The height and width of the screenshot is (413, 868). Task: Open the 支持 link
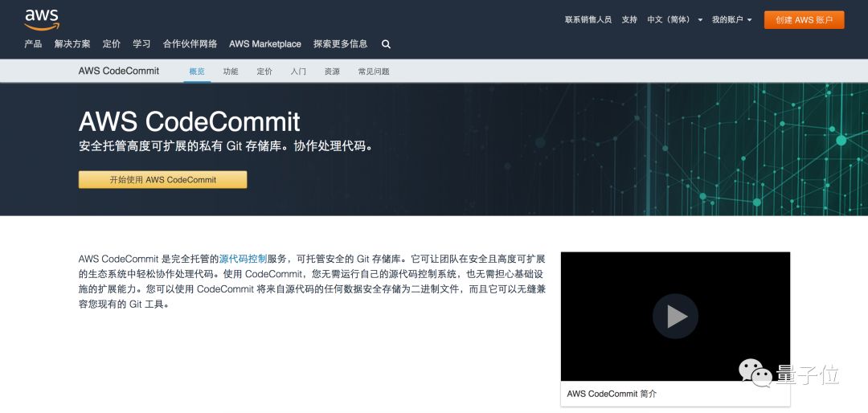click(629, 19)
